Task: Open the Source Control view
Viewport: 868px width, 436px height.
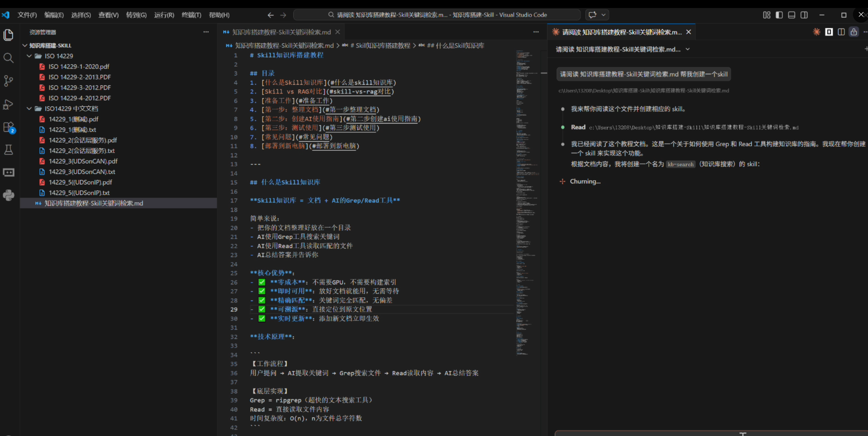Action: [9, 80]
